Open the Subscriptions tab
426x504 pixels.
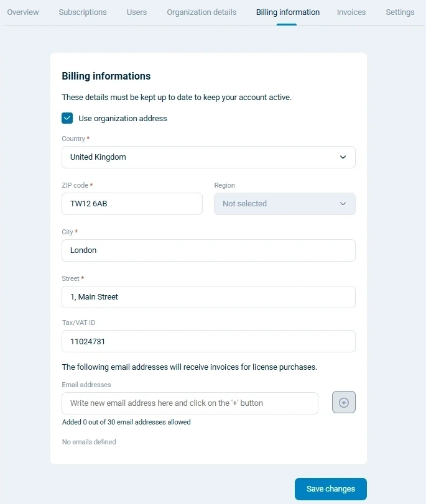pyautogui.click(x=82, y=12)
